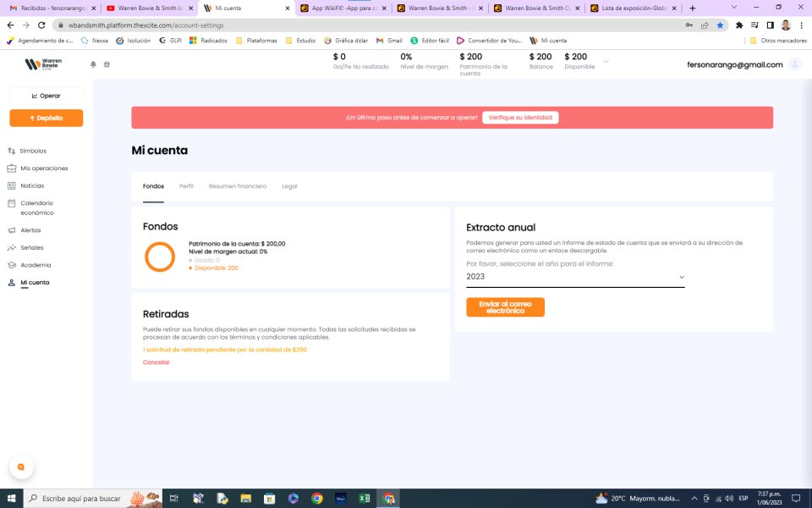Open the Nexxa bookmark
This screenshot has height=508, width=812.
point(95,41)
